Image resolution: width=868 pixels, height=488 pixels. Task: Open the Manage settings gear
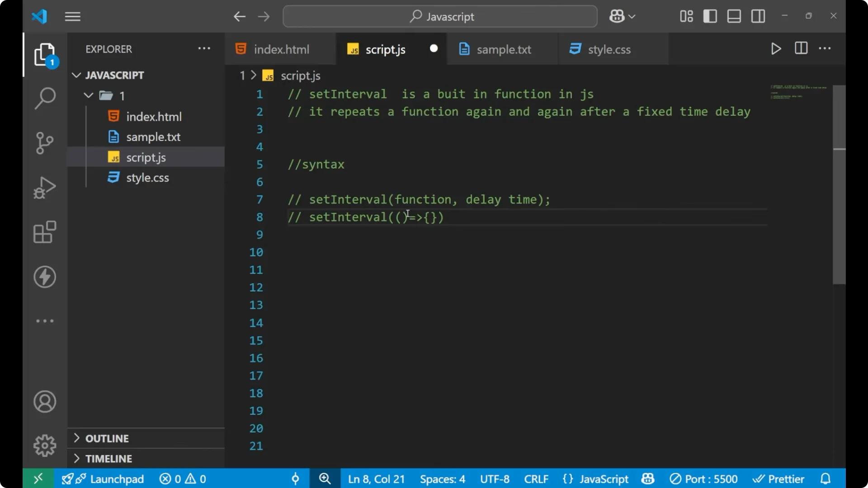(45, 445)
